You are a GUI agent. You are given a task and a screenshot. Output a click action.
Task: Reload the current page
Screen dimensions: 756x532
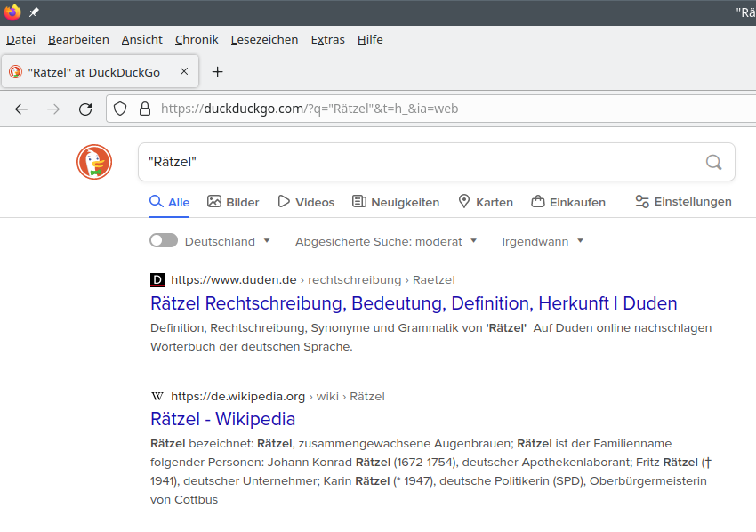tap(85, 109)
